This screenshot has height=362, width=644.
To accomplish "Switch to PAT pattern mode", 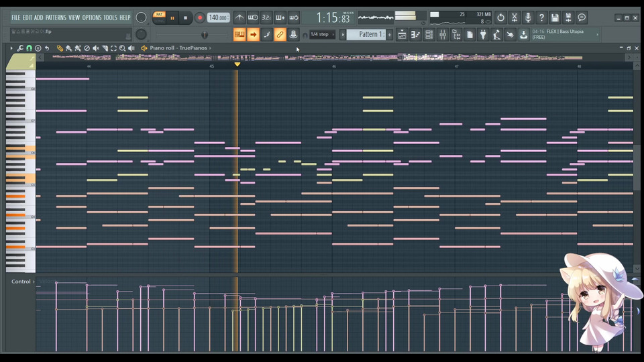I will (x=159, y=14).
